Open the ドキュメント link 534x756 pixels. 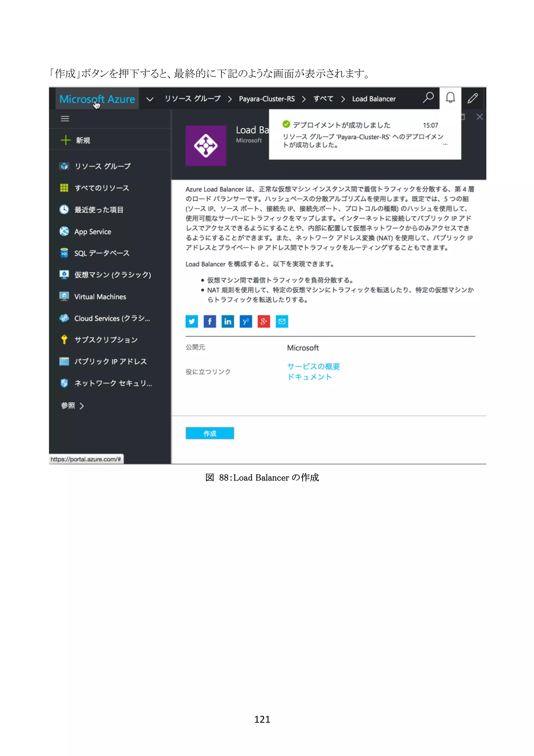tap(309, 376)
